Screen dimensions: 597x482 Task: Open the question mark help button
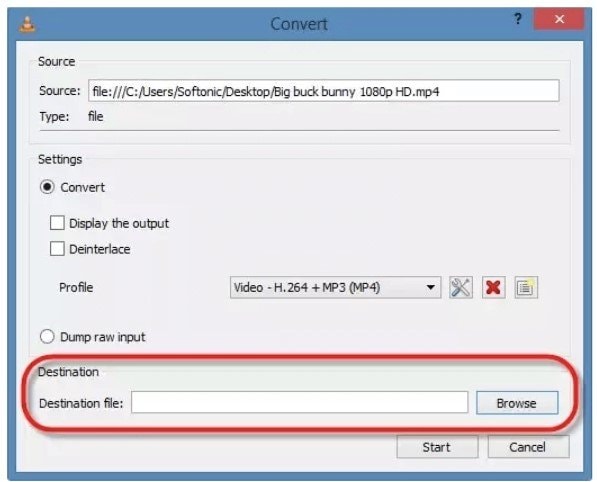tap(517, 19)
